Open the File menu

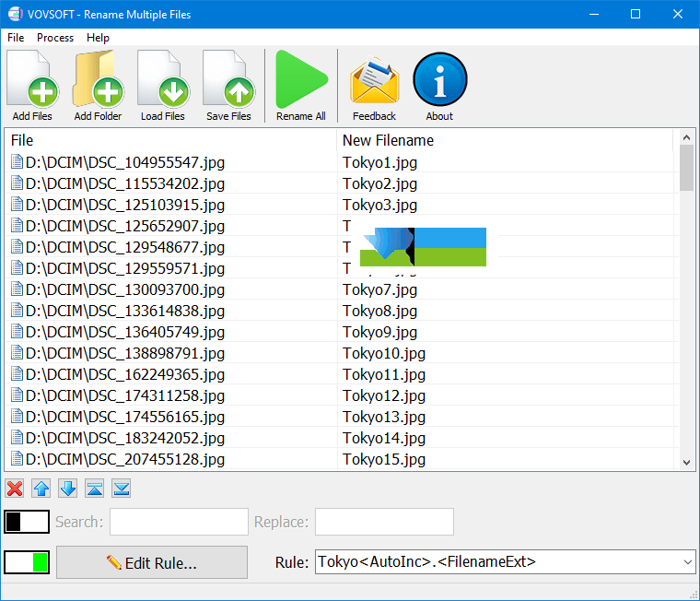16,38
